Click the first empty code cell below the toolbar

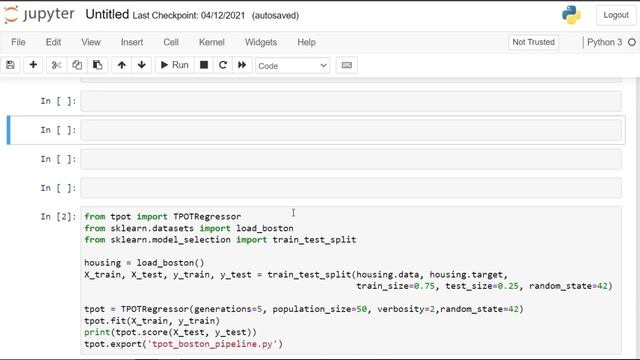point(351,101)
